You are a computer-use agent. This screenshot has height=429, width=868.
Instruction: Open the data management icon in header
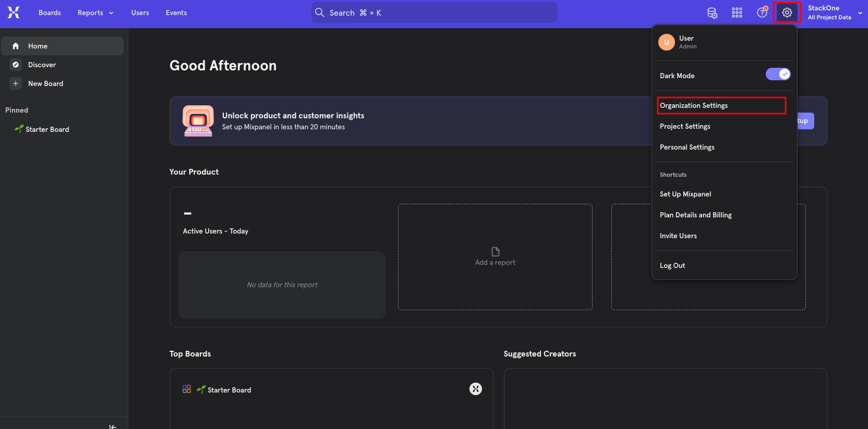712,13
